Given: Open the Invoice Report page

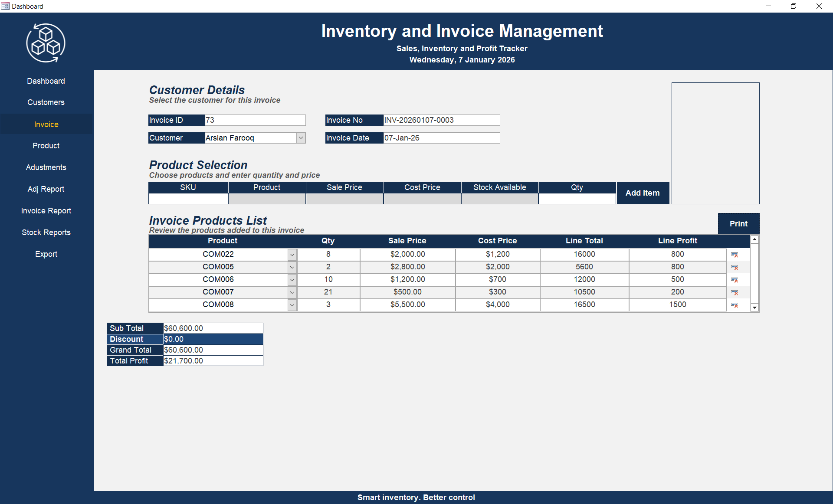Looking at the screenshot, I should [x=46, y=211].
